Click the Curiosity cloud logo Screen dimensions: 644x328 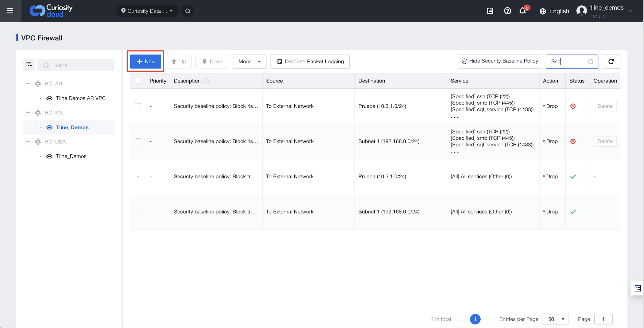[x=51, y=11]
